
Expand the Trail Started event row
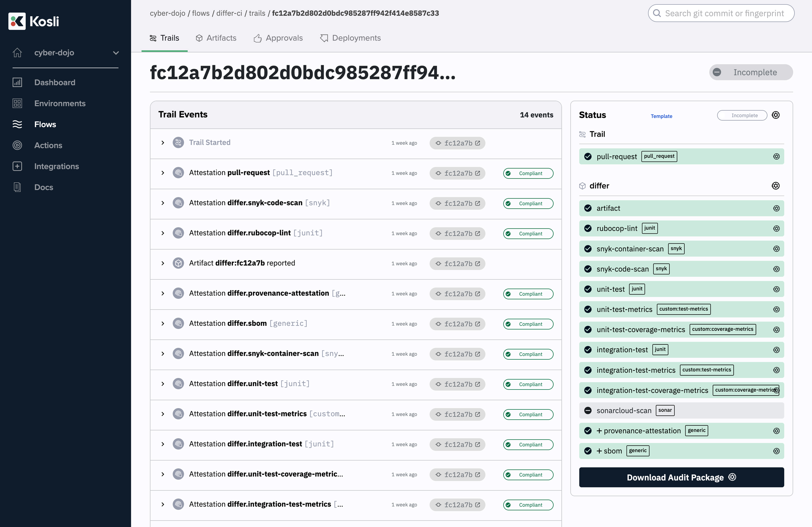163,143
